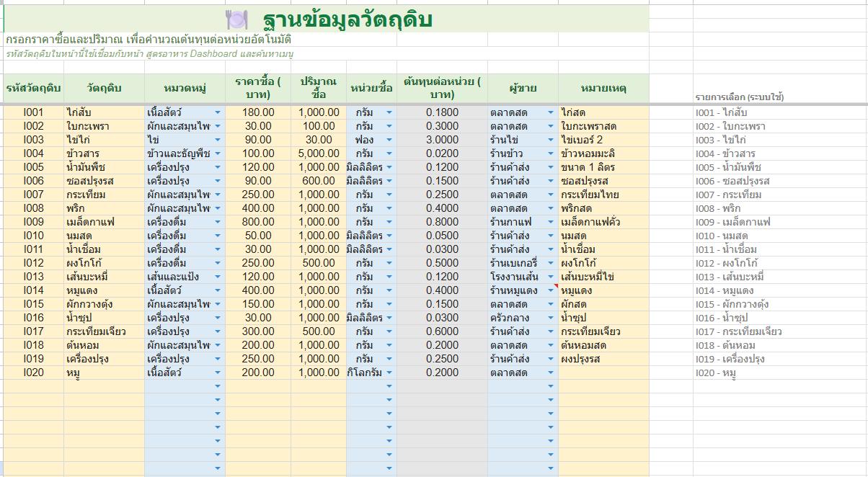Select code cell I001
Image resolution: width=868 pixels, height=477 pixels.
[x=33, y=112]
